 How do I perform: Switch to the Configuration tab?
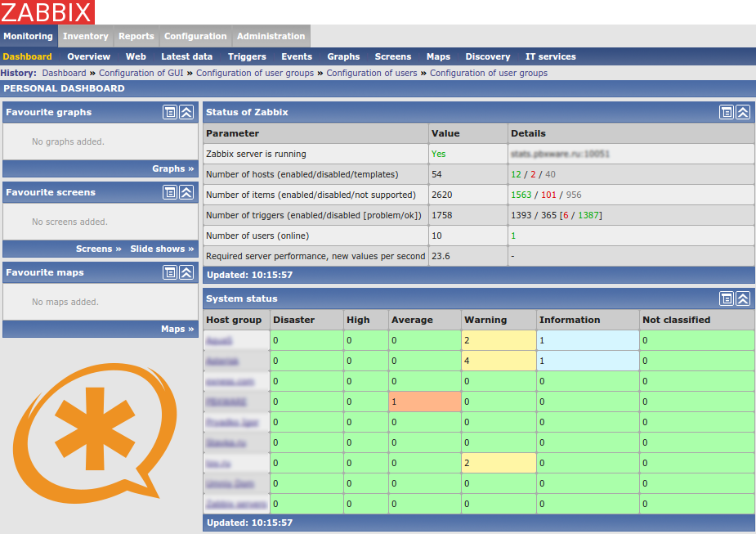[x=195, y=36]
